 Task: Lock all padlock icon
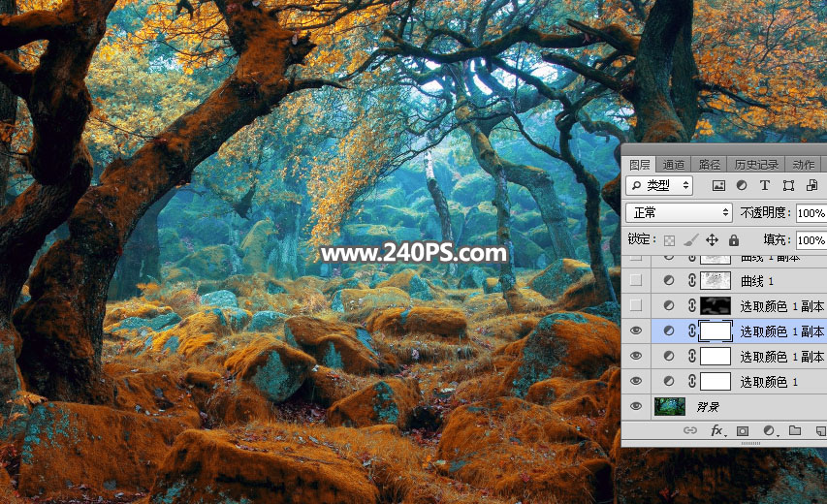tap(734, 240)
